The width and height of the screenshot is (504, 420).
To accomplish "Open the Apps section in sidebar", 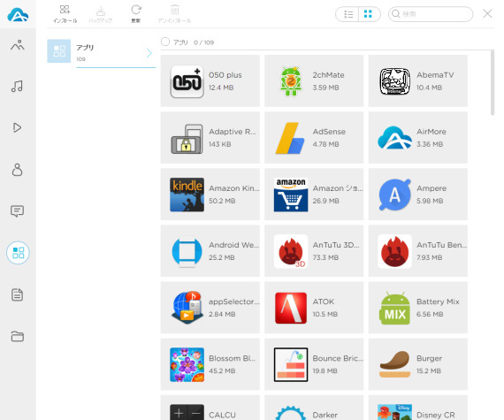I will 18,253.
